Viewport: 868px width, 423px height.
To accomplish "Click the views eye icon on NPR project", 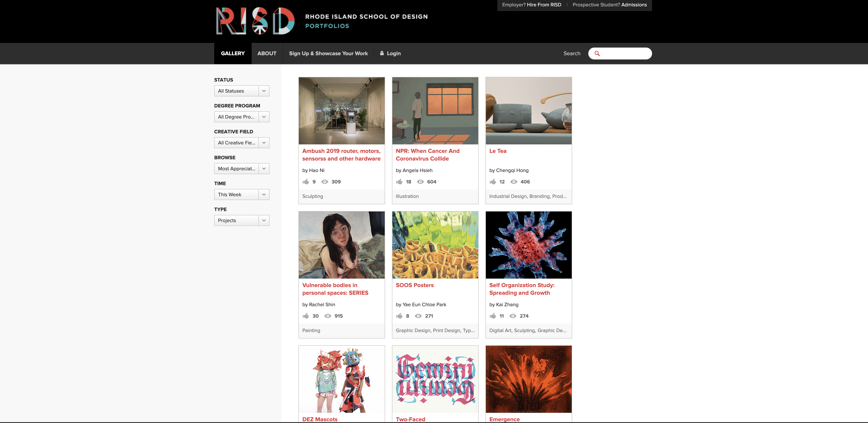I will coord(420,182).
